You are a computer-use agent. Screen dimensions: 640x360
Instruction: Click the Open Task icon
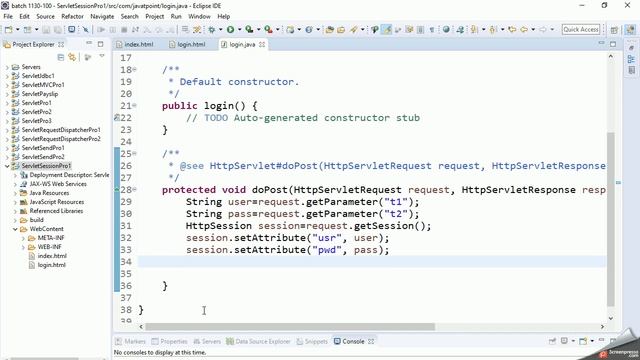(341, 29)
